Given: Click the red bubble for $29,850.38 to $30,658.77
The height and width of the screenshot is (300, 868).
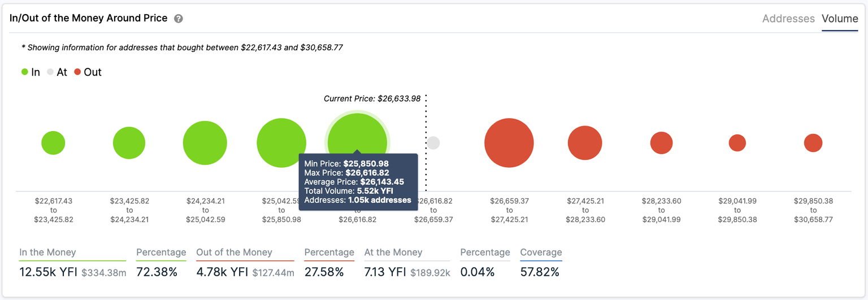Looking at the screenshot, I should (813, 143).
